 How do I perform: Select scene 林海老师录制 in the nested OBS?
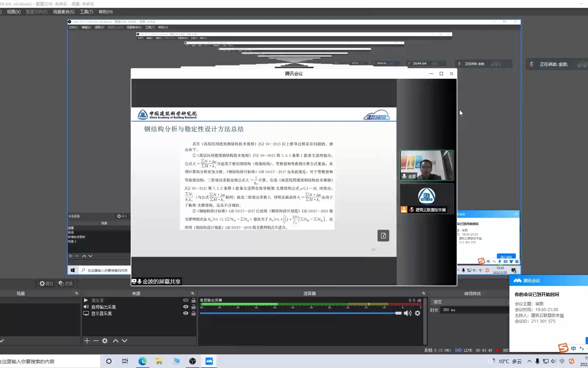point(77,237)
